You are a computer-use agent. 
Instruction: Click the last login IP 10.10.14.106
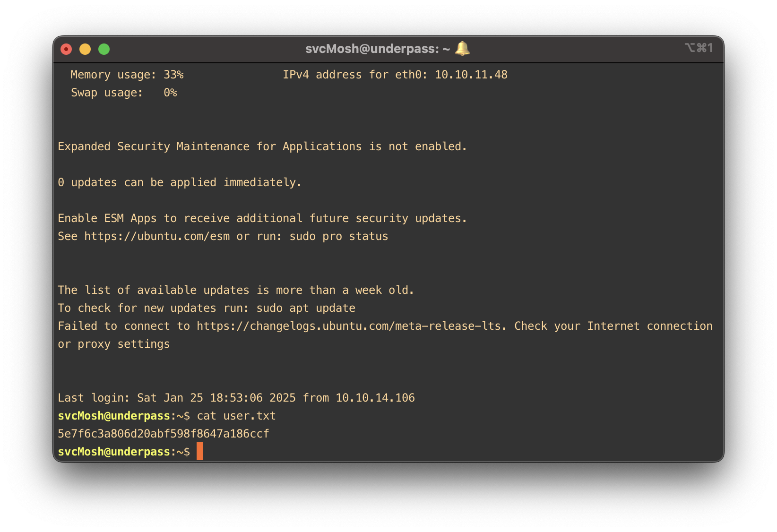click(x=375, y=398)
